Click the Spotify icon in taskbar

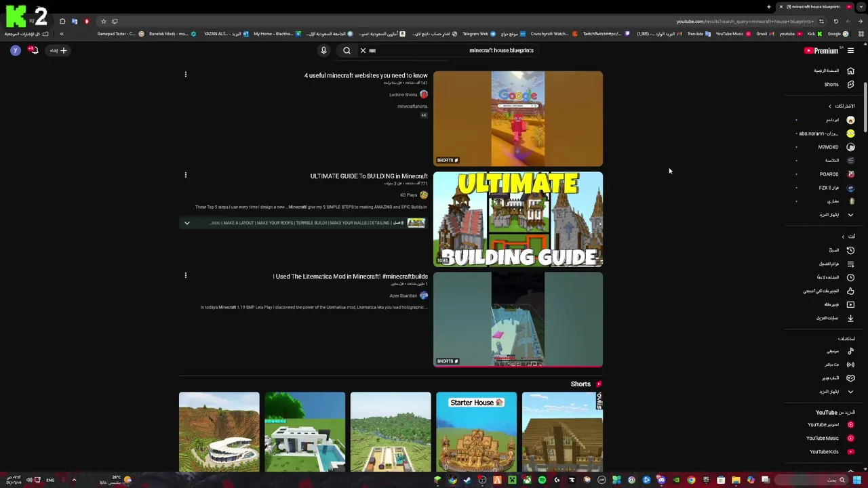point(542,480)
